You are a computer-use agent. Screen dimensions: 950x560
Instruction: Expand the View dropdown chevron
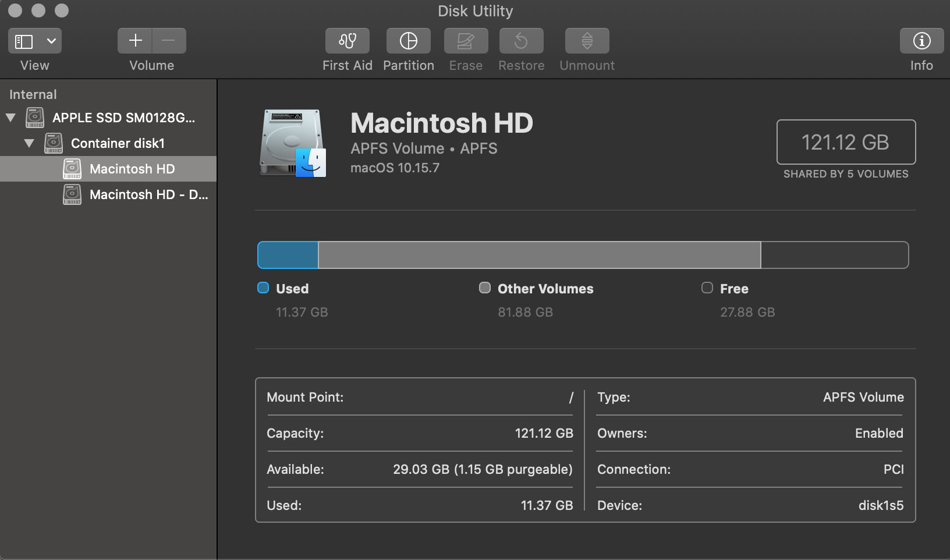[51, 41]
